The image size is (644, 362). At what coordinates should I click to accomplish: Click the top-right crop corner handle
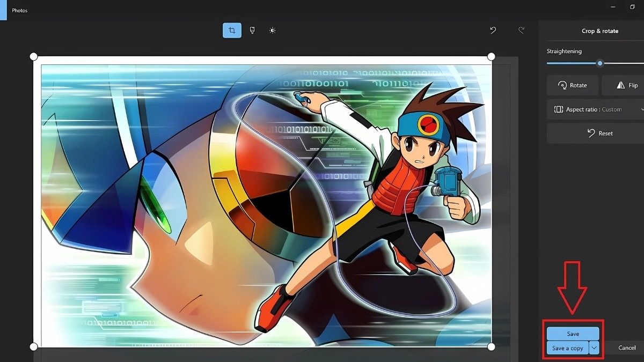491,56
